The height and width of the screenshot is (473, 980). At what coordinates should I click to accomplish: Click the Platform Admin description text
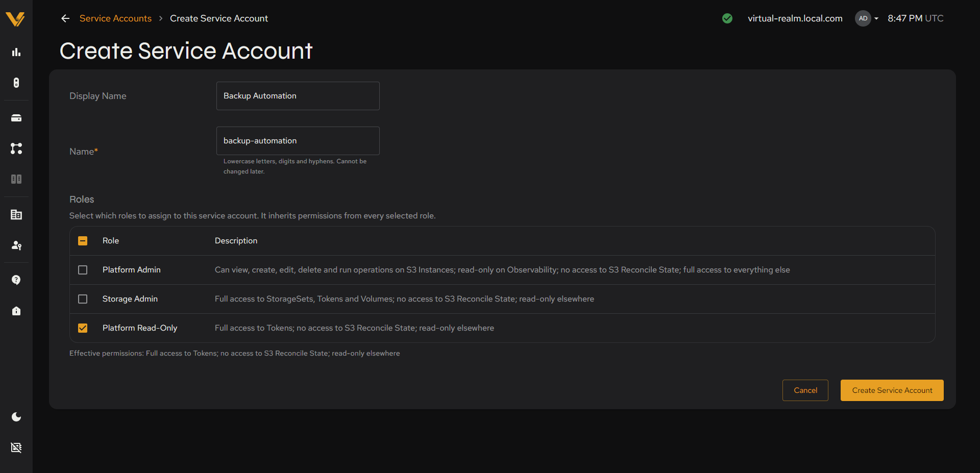point(502,270)
